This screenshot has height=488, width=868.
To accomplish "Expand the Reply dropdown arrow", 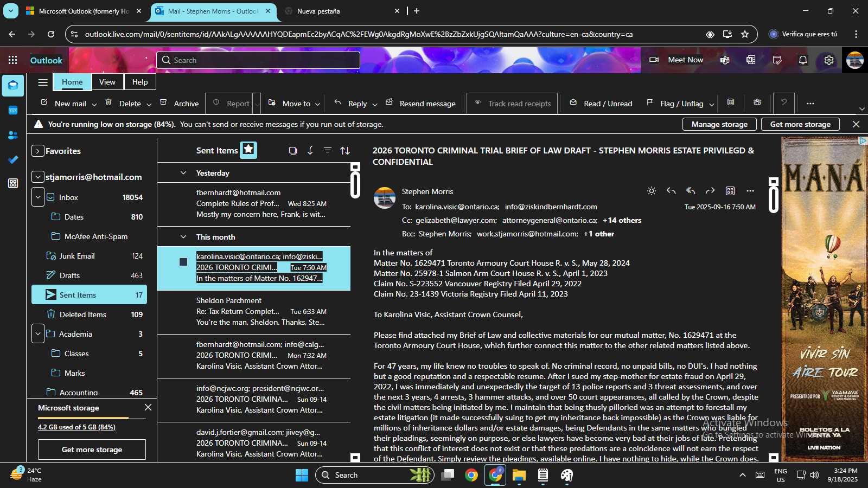I will (x=374, y=104).
